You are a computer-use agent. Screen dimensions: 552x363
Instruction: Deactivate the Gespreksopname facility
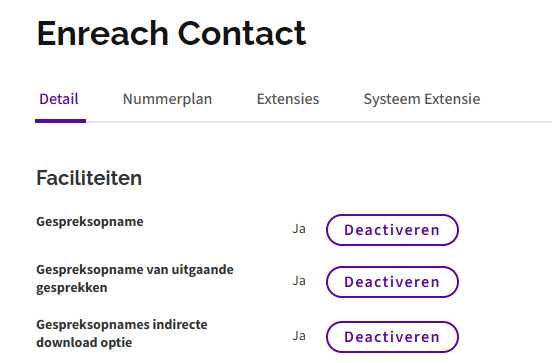(x=392, y=230)
